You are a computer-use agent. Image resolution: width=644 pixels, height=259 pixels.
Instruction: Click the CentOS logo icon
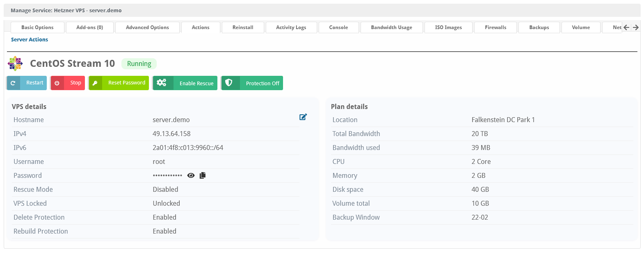[15, 64]
